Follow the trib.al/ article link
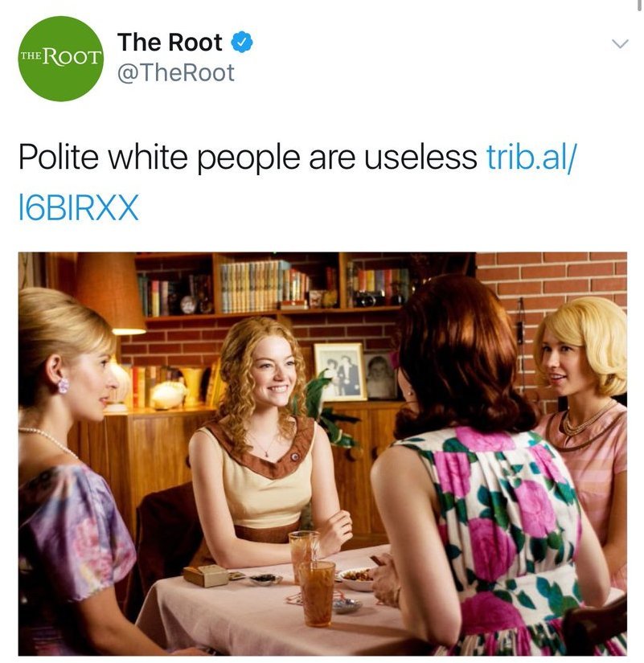644x663 pixels. coord(531,158)
